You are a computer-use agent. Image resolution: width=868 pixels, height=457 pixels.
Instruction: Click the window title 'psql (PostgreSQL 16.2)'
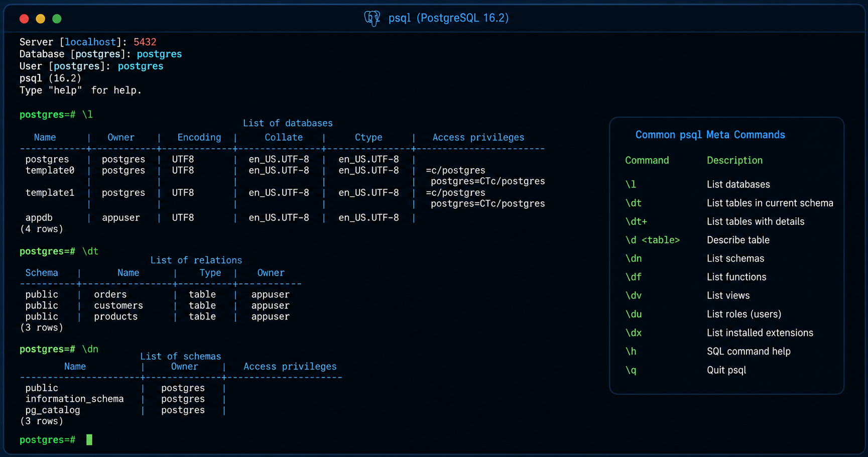click(448, 18)
